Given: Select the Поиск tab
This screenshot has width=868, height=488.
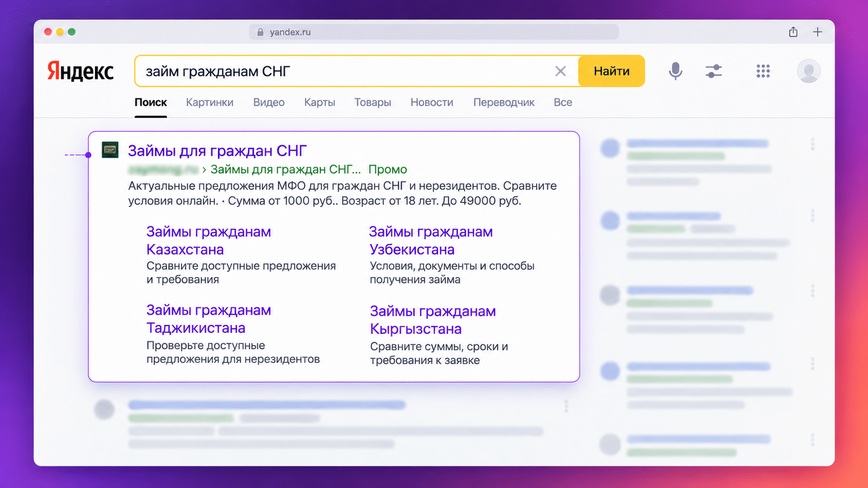Looking at the screenshot, I should pyautogui.click(x=151, y=103).
